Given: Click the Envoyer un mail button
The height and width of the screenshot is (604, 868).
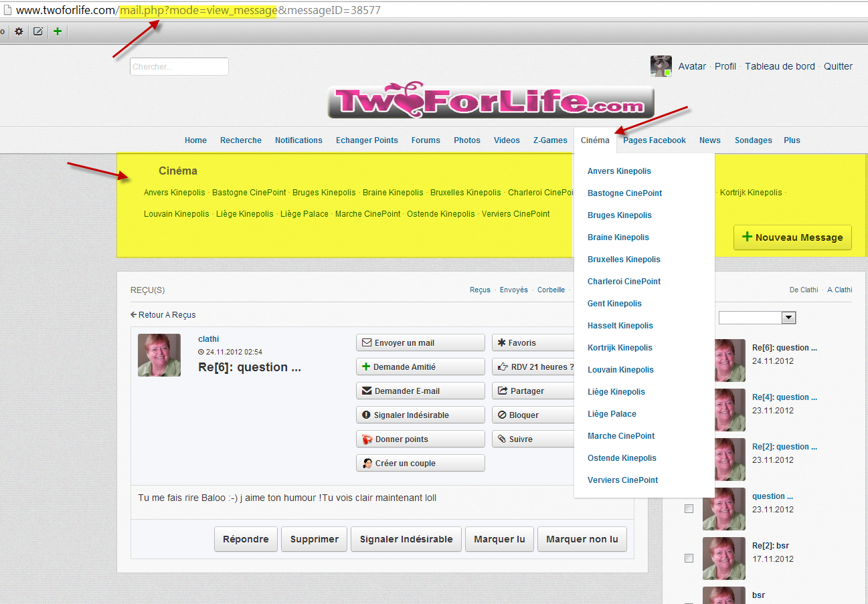Looking at the screenshot, I should coord(420,343).
